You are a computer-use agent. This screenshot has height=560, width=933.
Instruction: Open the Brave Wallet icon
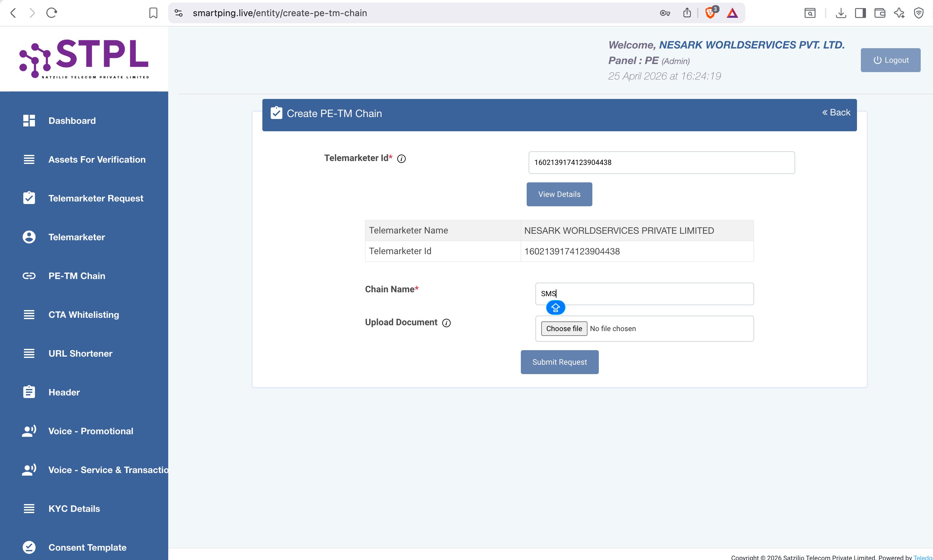click(880, 13)
